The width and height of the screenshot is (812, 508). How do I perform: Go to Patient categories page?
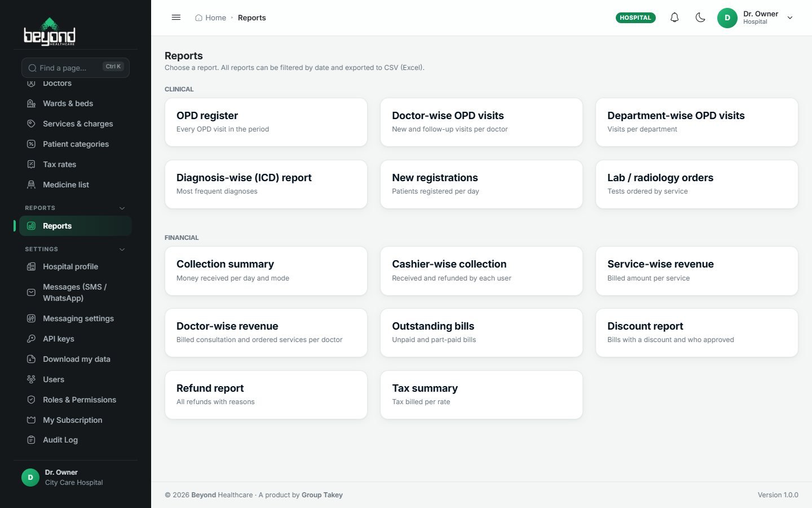pyautogui.click(x=76, y=144)
